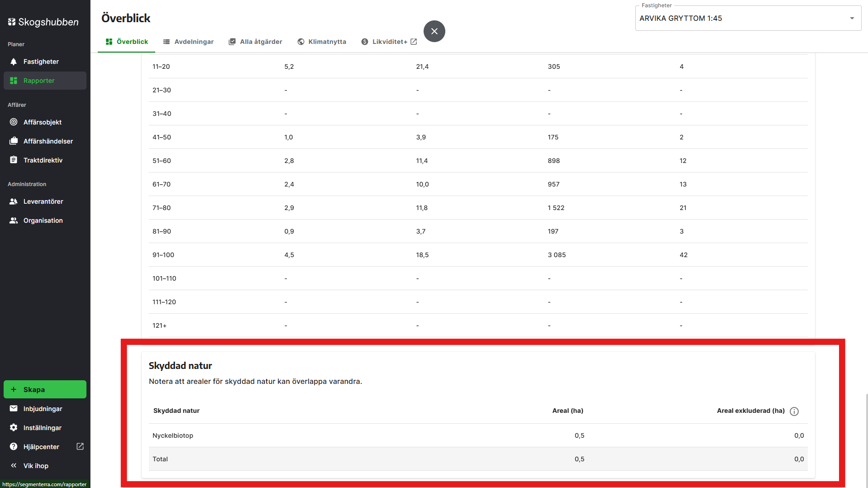Viewport: 868px width, 488px height.
Task: Open Affärshändelser in the sidebar
Action: [45, 141]
